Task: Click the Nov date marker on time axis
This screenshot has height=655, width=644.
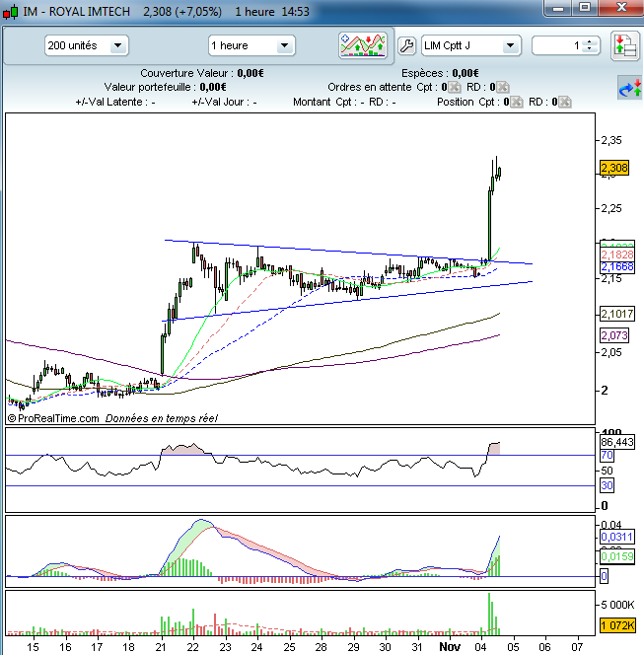Action: [x=450, y=647]
